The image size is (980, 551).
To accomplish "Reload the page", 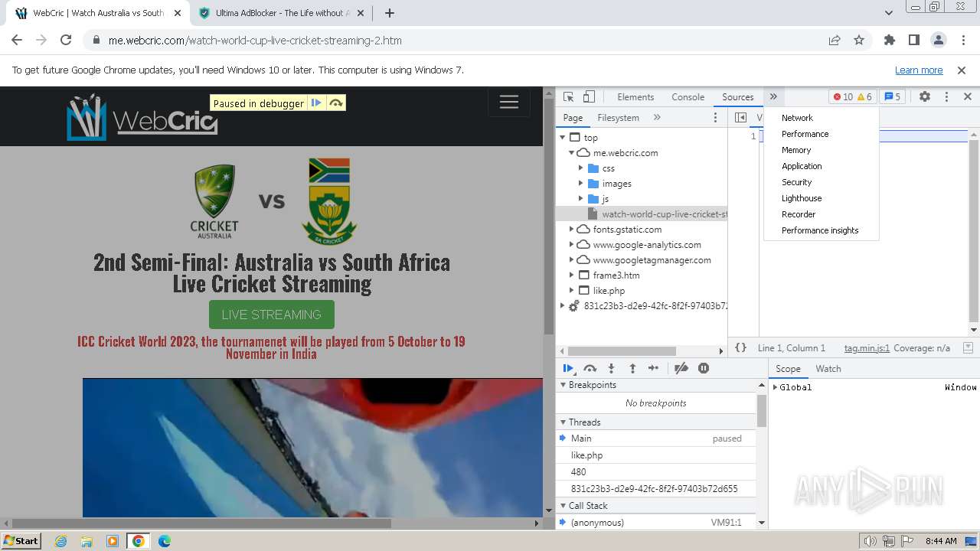I will [66, 41].
